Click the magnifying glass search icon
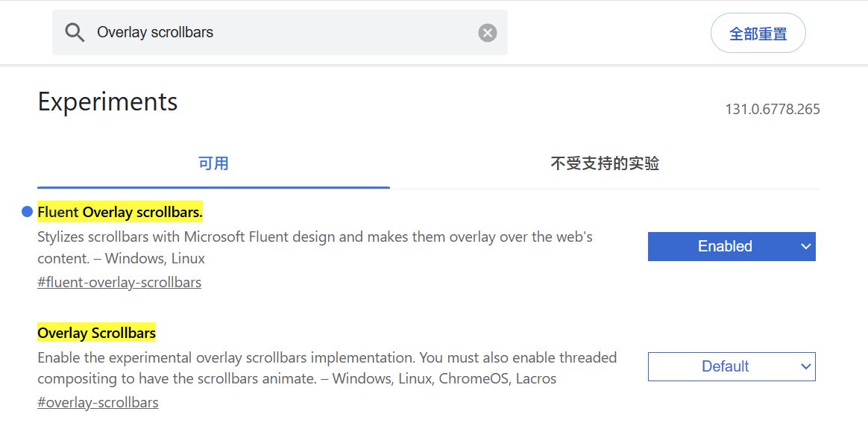The width and height of the screenshot is (868, 429). click(75, 32)
